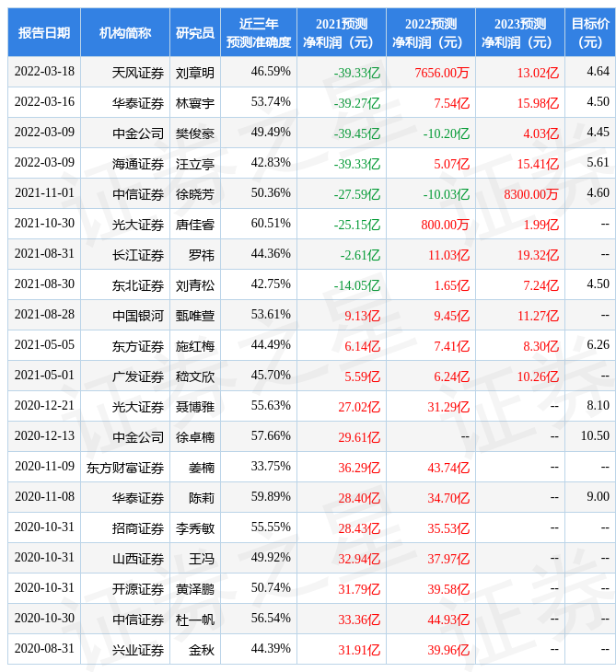Select 广发证券 institution cell
The image size is (616, 672).
[138, 377]
